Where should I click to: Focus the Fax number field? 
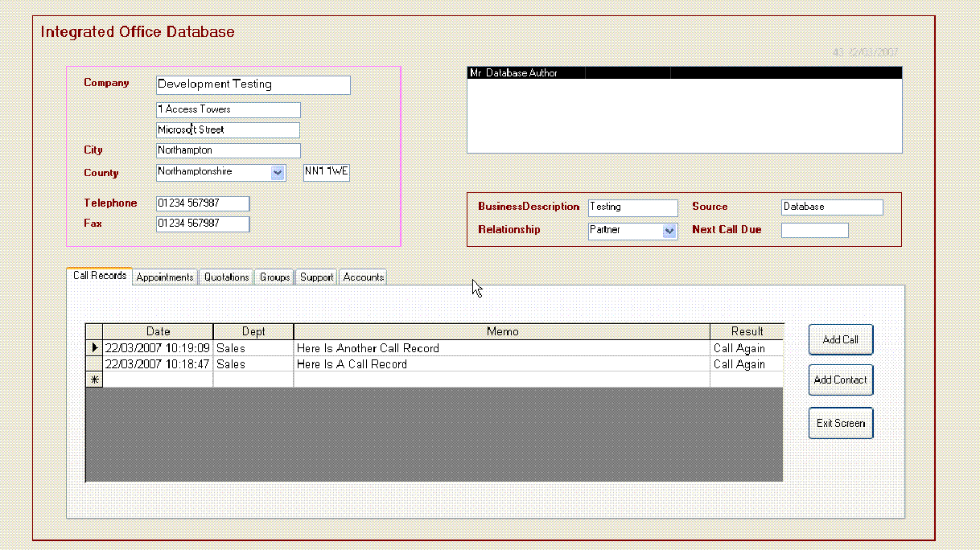[203, 224]
